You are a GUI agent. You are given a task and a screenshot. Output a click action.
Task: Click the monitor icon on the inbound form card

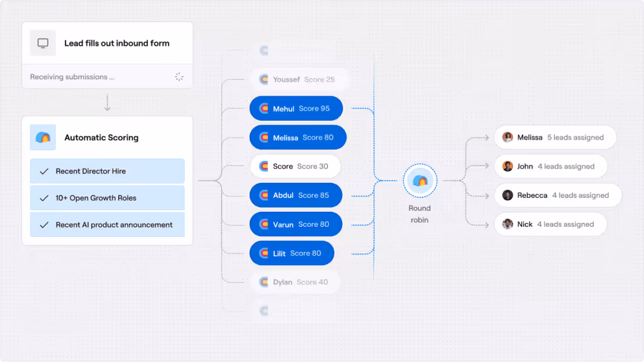tap(42, 42)
